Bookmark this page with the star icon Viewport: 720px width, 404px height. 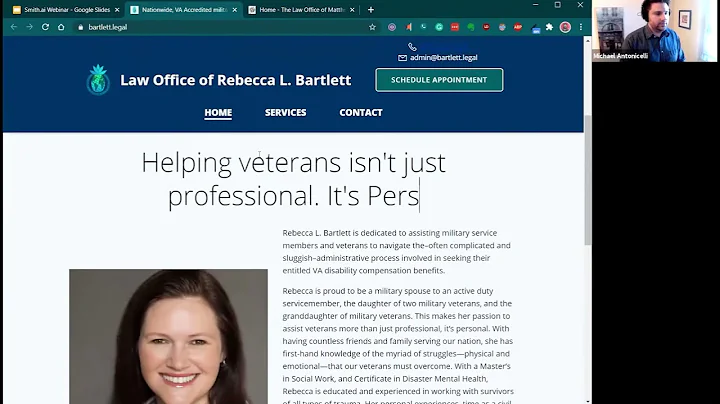click(372, 27)
